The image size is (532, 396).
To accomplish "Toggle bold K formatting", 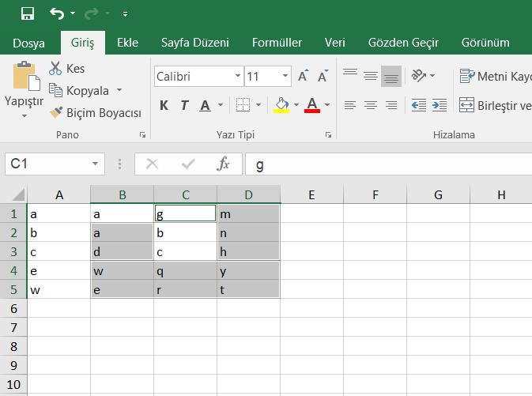I will tap(164, 105).
